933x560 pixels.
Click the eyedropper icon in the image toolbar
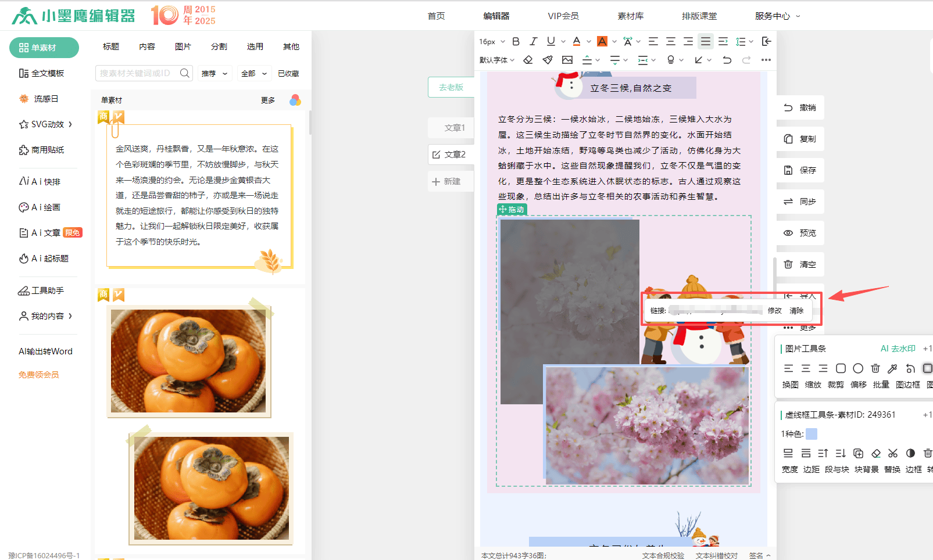[x=892, y=368]
